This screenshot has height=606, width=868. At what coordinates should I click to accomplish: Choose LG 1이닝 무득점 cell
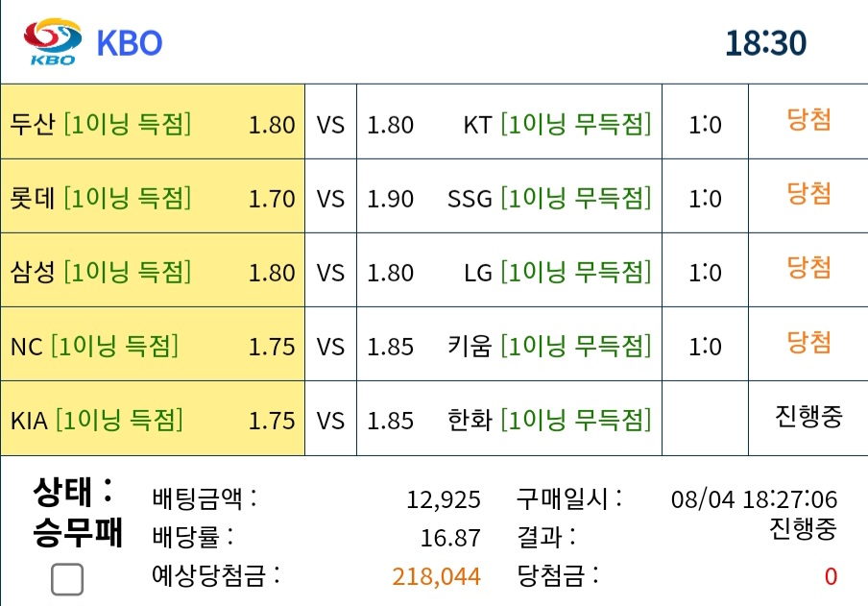coord(509,270)
